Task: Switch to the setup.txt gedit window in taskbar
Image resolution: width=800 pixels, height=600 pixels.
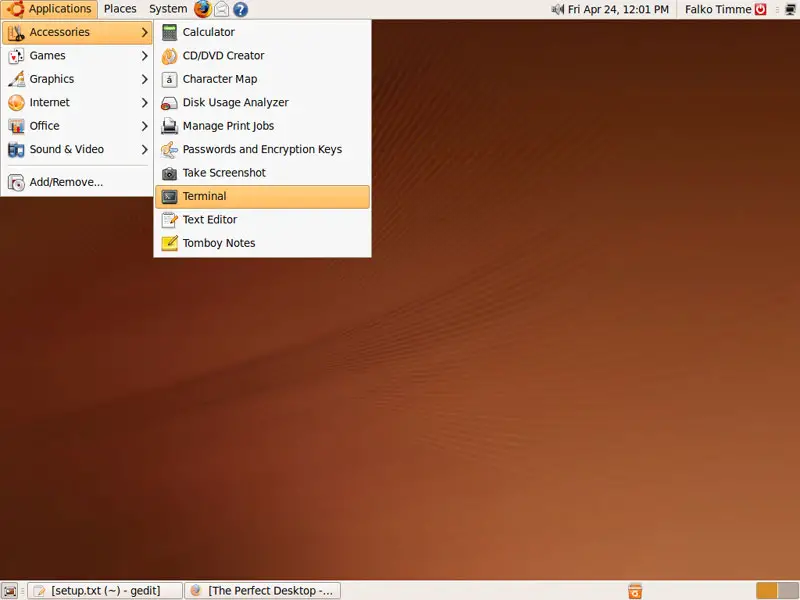Action: (x=105, y=590)
